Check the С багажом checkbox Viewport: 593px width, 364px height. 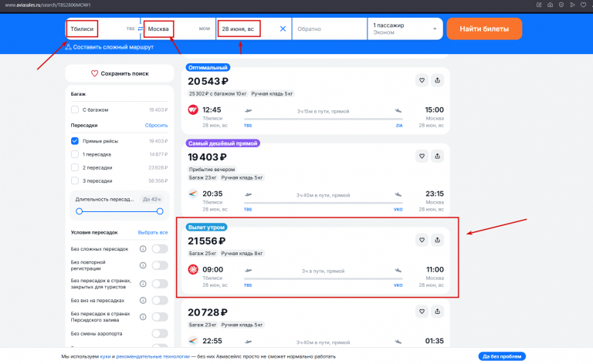pyautogui.click(x=75, y=110)
